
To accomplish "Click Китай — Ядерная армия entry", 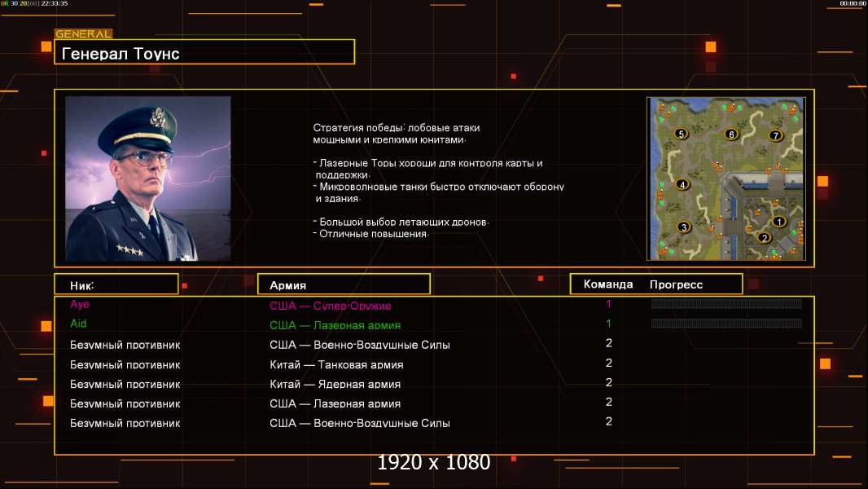I will click(335, 384).
